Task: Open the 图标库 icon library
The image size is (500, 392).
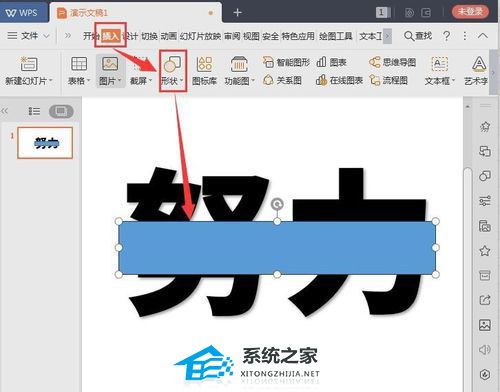Action: pyautogui.click(x=204, y=64)
